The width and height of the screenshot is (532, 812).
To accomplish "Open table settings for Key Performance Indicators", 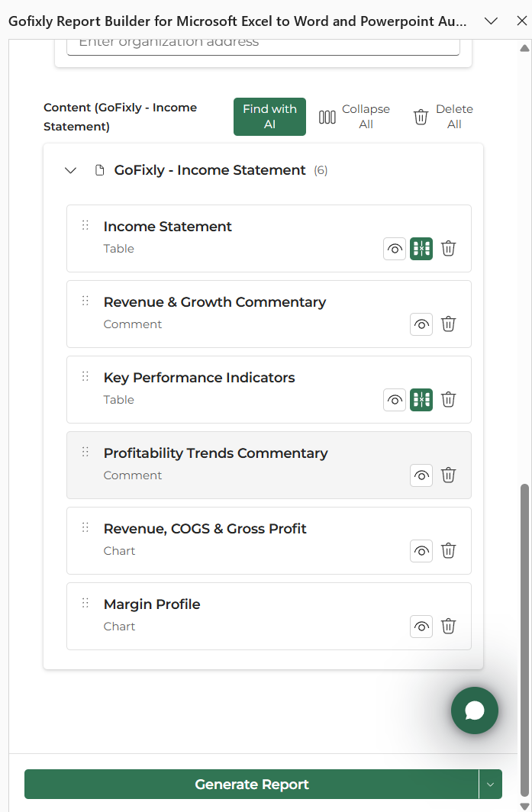I will tap(421, 401).
